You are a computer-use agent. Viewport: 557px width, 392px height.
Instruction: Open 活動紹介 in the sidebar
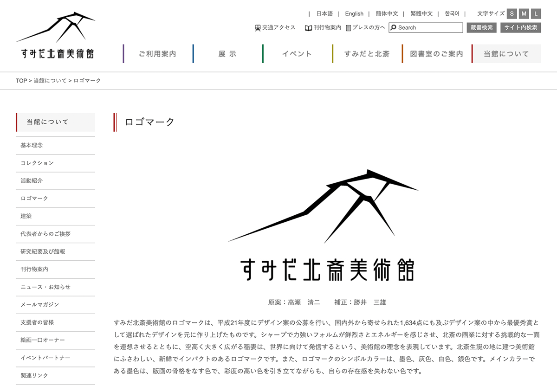tap(55, 180)
